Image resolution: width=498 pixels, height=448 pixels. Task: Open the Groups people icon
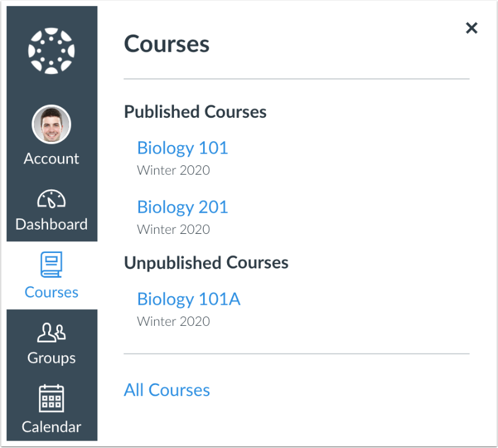pyautogui.click(x=51, y=333)
